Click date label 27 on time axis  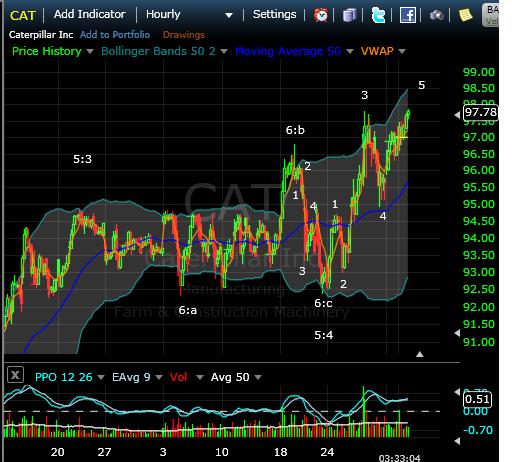click(x=104, y=452)
